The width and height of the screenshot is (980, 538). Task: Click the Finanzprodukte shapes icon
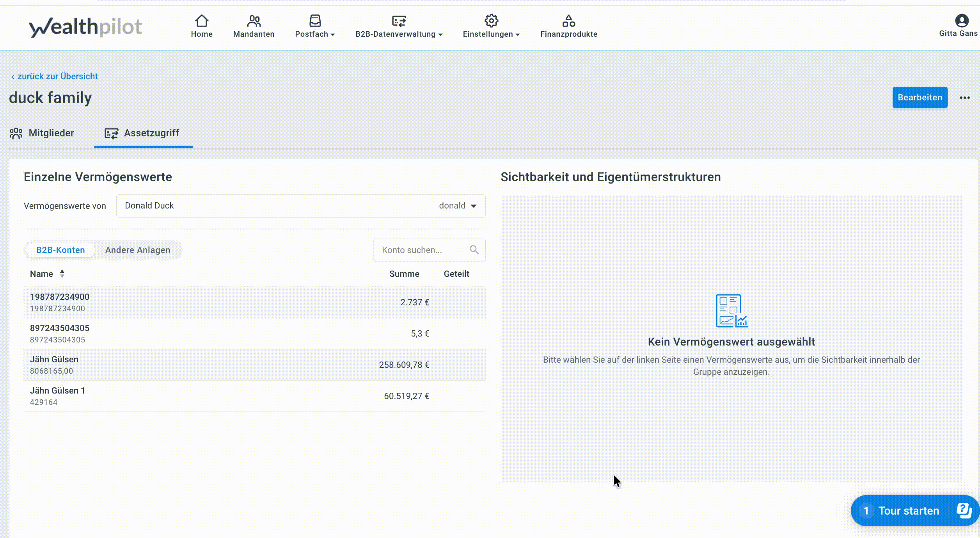point(568,20)
